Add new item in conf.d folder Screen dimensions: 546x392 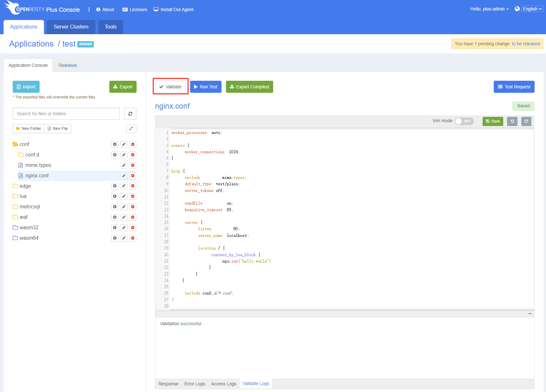[115, 155]
